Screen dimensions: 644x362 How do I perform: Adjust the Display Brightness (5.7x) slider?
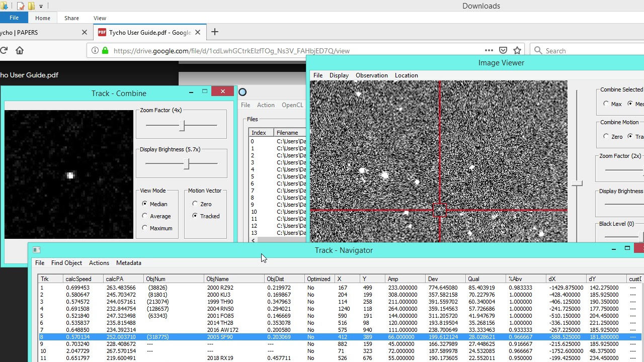coord(187,163)
